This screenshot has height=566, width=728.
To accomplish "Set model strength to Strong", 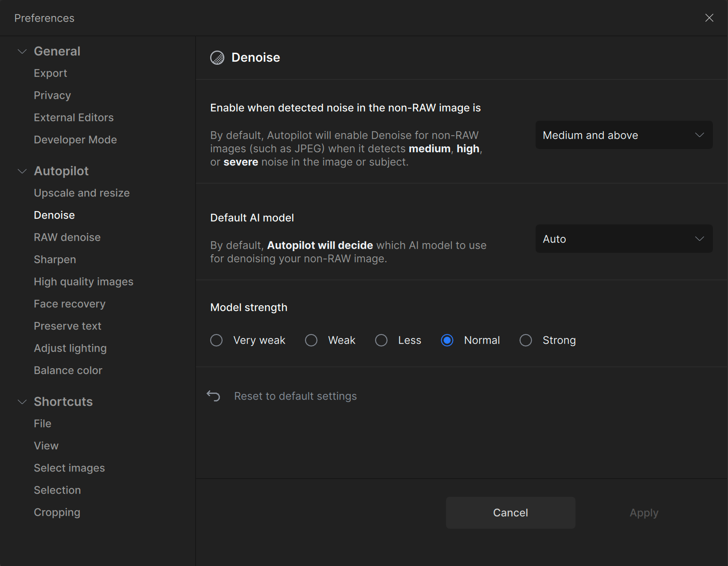I will pyautogui.click(x=526, y=340).
